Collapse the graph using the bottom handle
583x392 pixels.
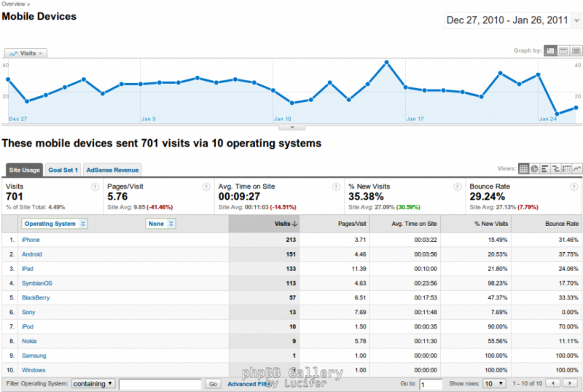(x=292, y=128)
